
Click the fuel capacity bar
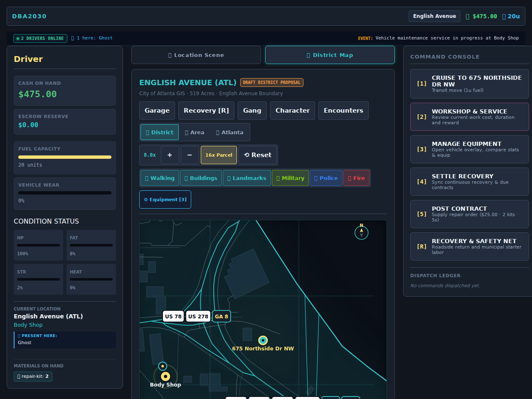pyautogui.click(x=65, y=157)
